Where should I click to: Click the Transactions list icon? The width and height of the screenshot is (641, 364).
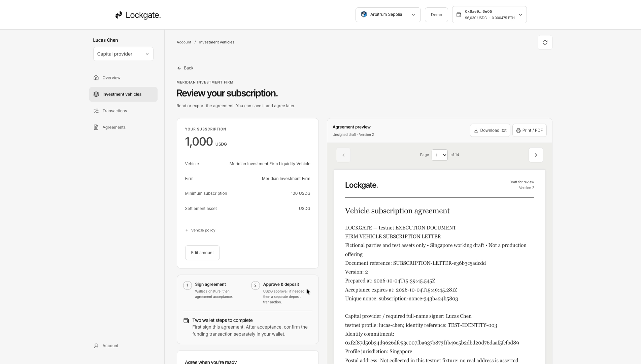[x=96, y=111]
